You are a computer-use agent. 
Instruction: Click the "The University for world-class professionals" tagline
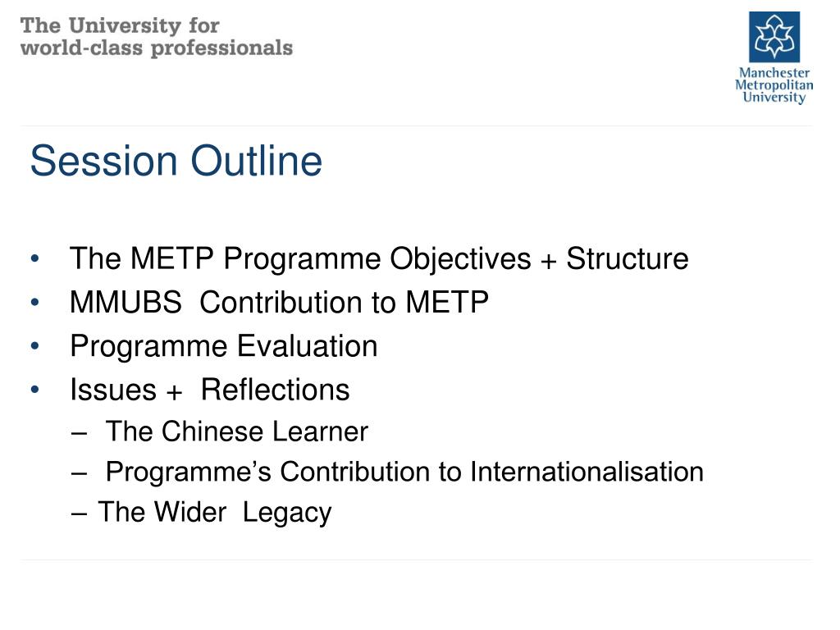point(156,37)
